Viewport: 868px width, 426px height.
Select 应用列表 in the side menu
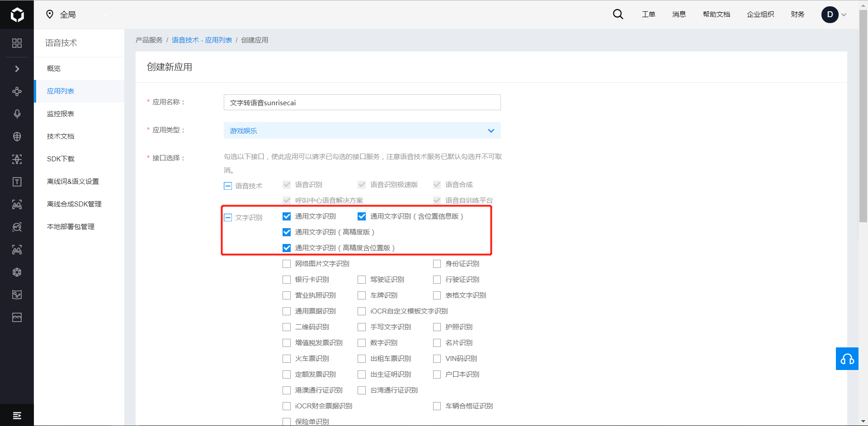79,91
